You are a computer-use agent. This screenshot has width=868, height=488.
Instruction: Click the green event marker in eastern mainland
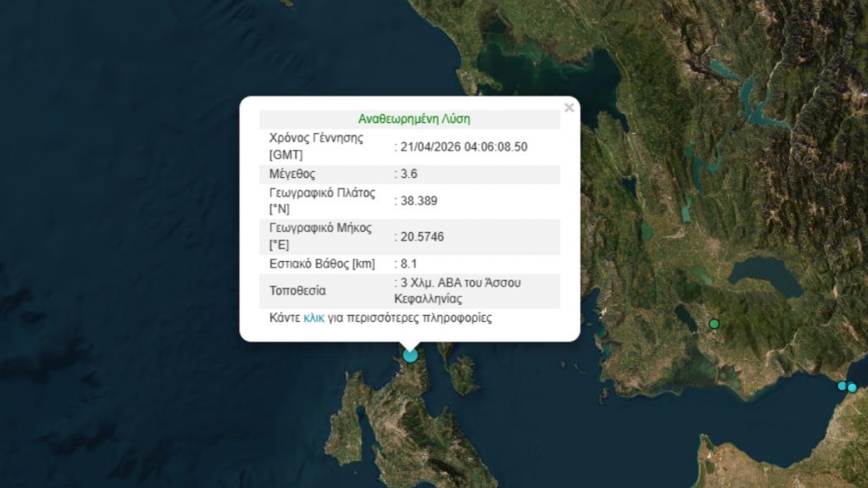[x=713, y=324]
